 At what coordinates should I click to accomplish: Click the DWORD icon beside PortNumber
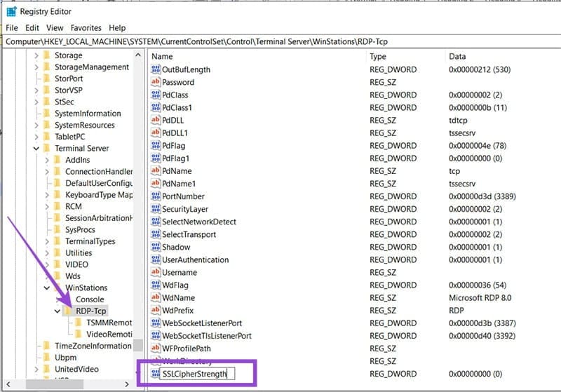click(x=156, y=196)
